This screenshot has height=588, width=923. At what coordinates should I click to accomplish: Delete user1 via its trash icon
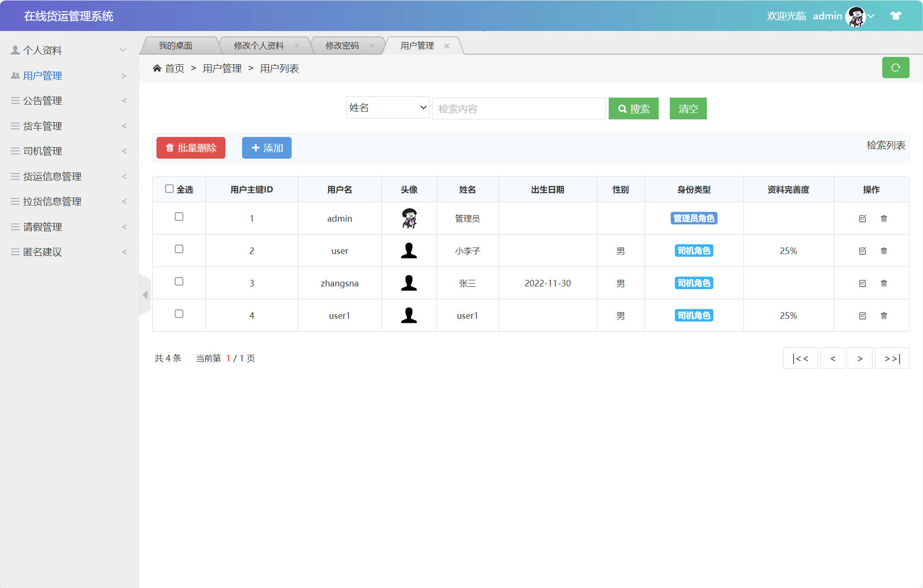884,315
